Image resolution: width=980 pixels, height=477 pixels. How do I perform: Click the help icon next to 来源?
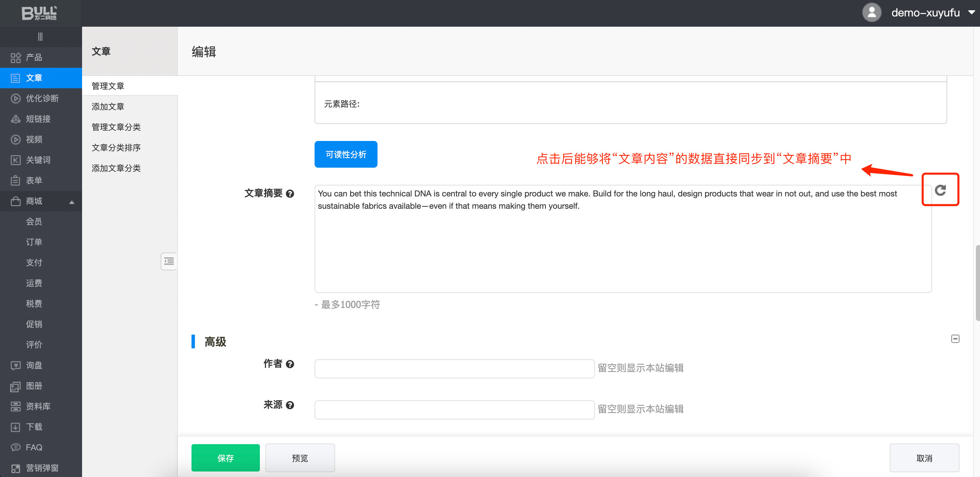tap(290, 405)
